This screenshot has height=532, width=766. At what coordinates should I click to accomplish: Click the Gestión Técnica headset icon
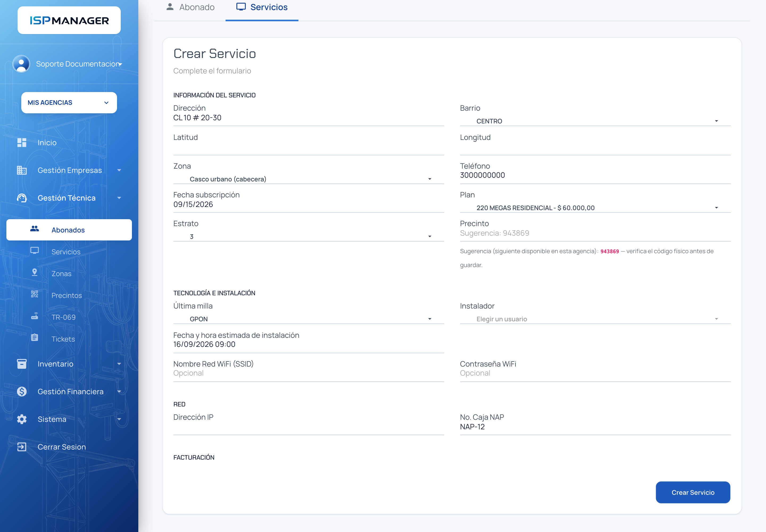click(22, 198)
